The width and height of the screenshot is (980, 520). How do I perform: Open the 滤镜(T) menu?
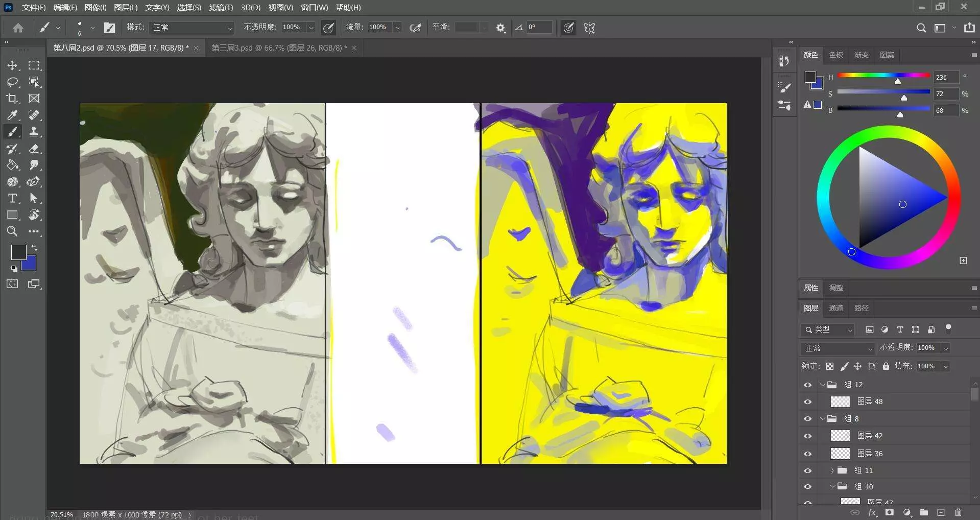tap(221, 8)
